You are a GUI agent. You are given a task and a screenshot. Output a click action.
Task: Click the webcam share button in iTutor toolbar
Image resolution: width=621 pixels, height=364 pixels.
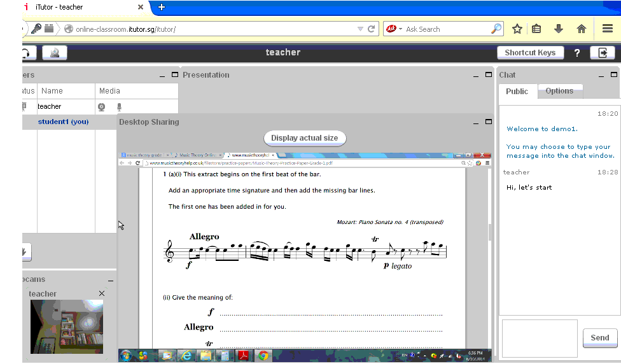(x=55, y=53)
